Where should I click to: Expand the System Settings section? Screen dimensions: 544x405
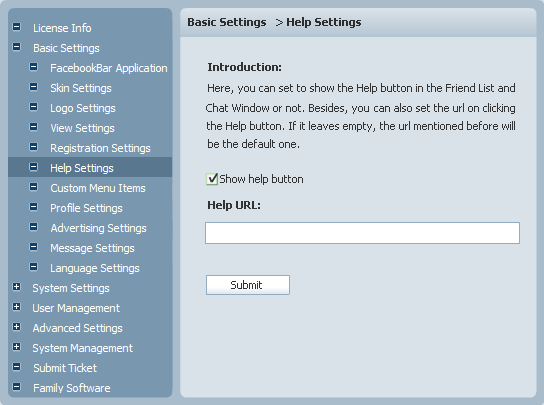pyautogui.click(x=16, y=287)
